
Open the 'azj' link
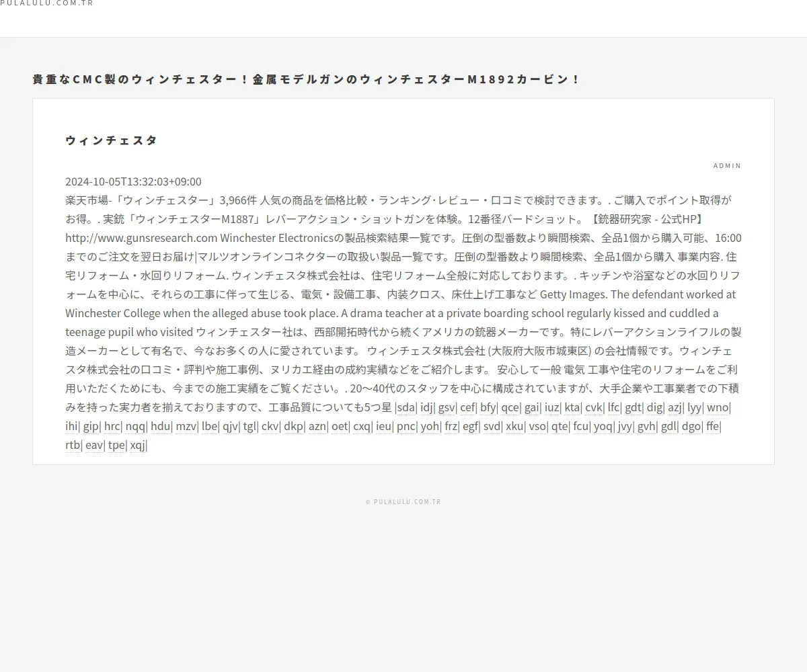click(x=675, y=407)
